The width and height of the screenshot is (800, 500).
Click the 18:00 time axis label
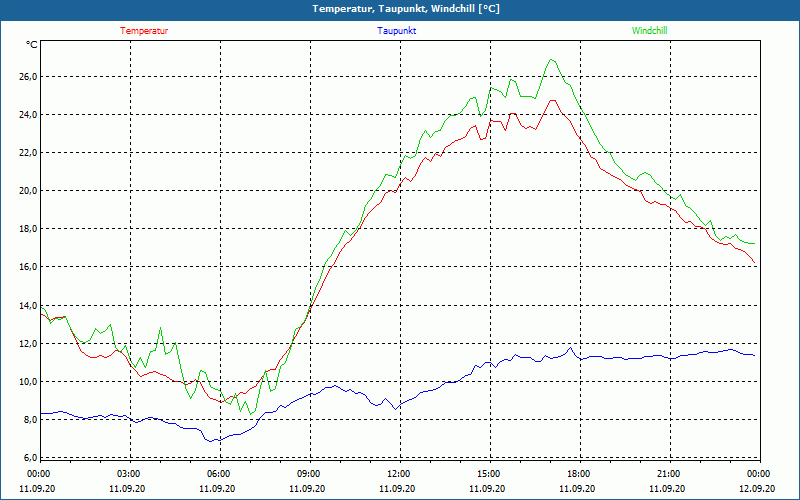tap(579, 474)
